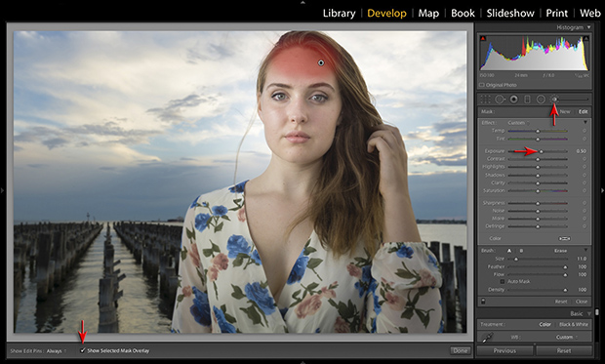Select the adjustment brush pin on forehead
This screenshot has height=364, width=605.
point(321,62)
